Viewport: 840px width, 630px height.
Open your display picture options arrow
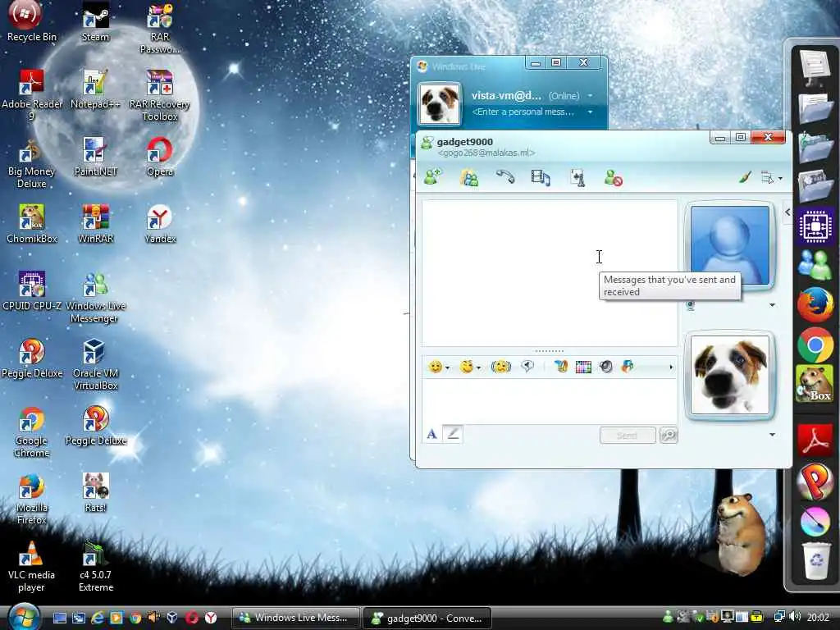[772, 435]
